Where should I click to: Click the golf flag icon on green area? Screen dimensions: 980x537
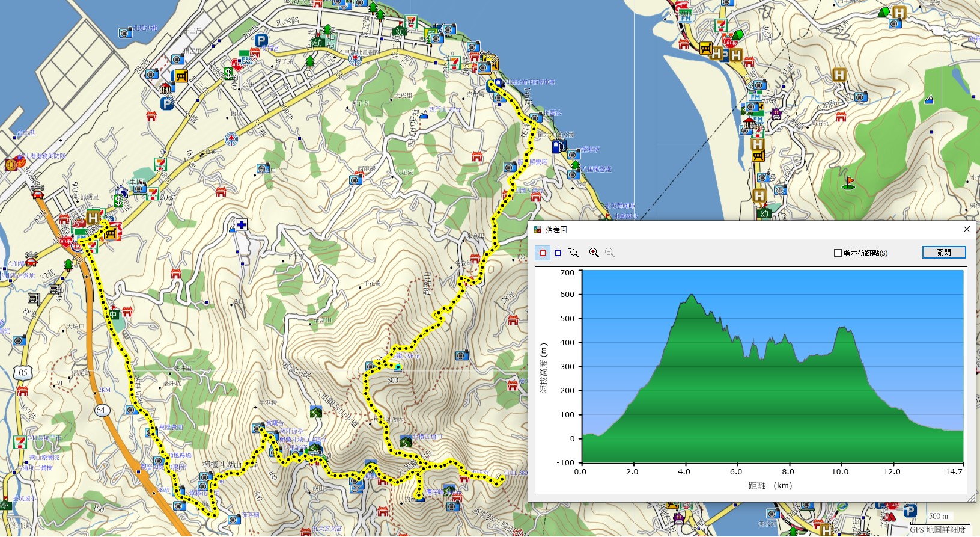coord(848,182)
